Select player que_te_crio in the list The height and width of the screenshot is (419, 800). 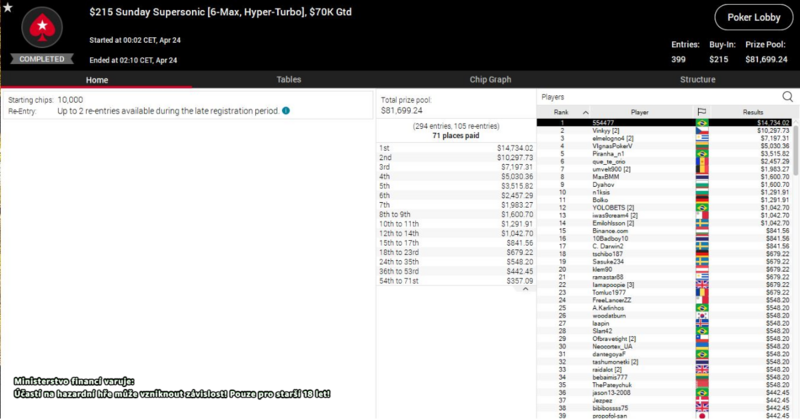608,161
